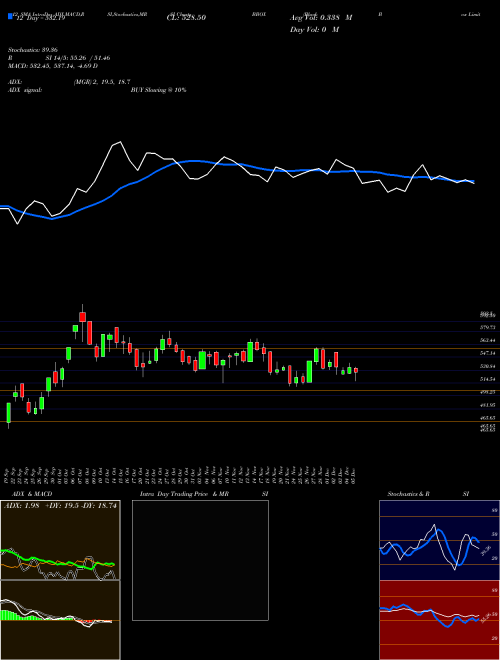Click the first green candlestick at chart start
The image size is (500, 660).
tap(8, 412)
